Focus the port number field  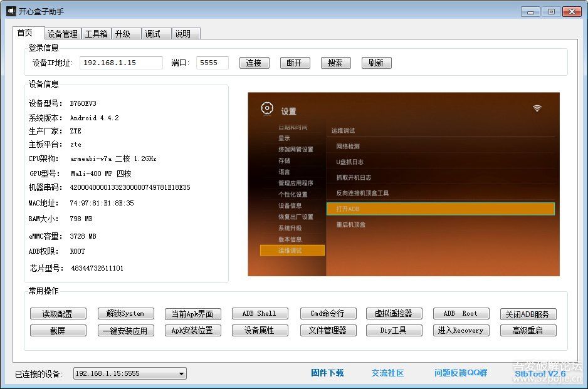[212, 63]
